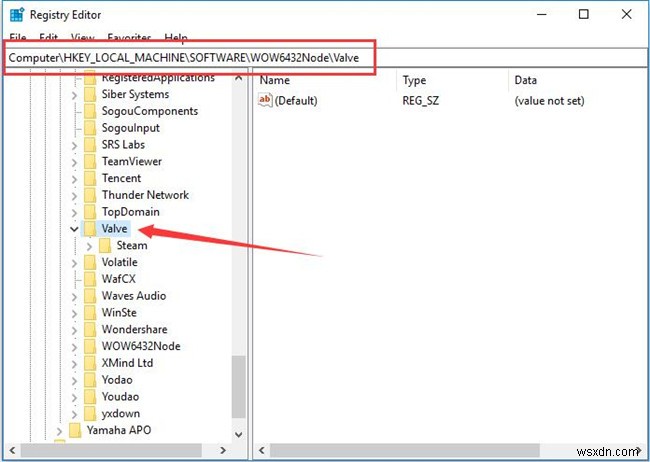The image size is (650, 462).
Task: Select the Waves Audio key label
Action: click(x=134, y=296)
